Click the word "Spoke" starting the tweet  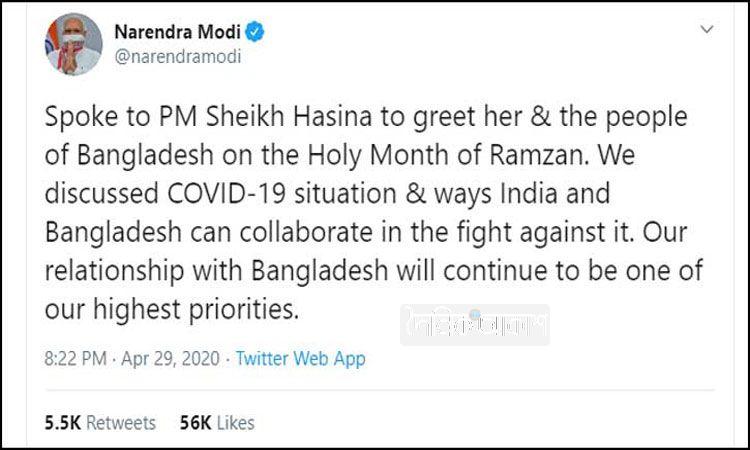point(83,117)
